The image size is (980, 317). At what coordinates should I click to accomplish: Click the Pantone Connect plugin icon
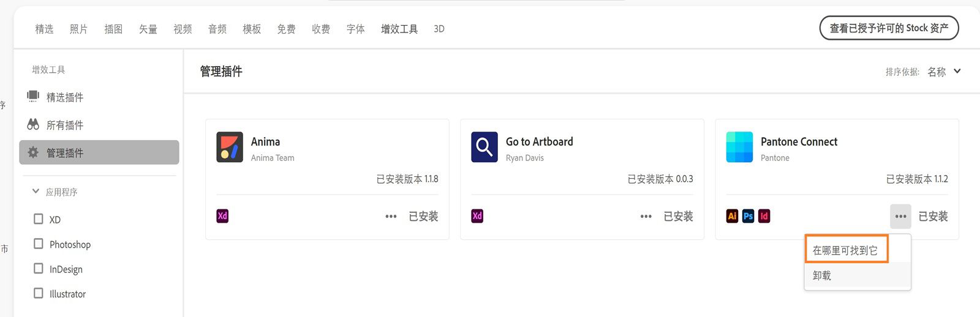[739, 147]
